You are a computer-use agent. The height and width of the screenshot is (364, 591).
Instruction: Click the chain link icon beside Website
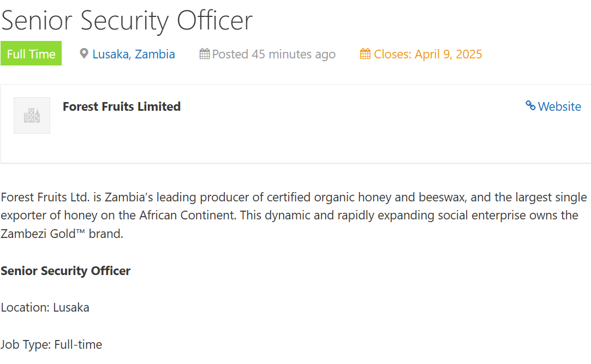(530, 106)
